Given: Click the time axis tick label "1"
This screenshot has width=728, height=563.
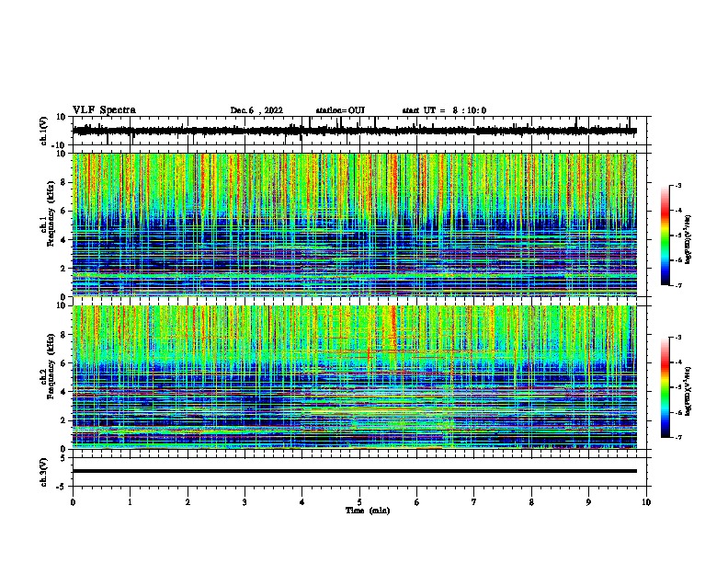Looking at the screenshot, I should coord(130,502).
